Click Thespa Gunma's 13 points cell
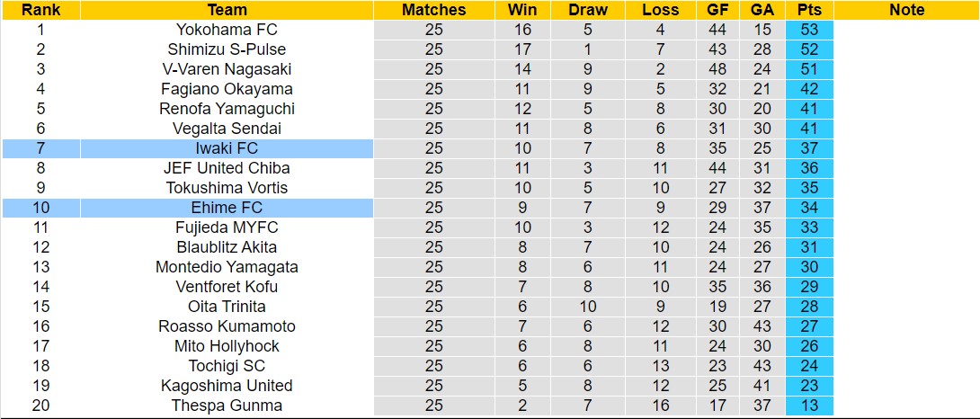 808,406
